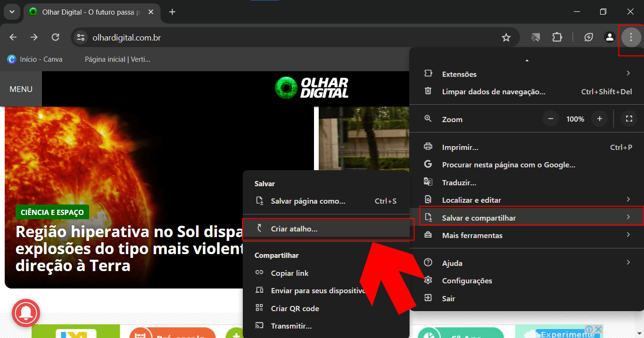Increase zoom with the plus button

pos(599,119)
